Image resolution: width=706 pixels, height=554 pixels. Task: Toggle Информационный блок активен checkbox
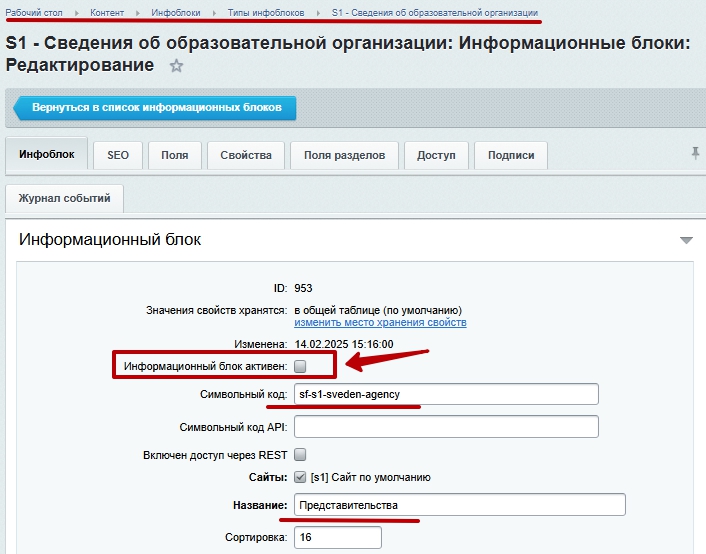click(300, 367)
